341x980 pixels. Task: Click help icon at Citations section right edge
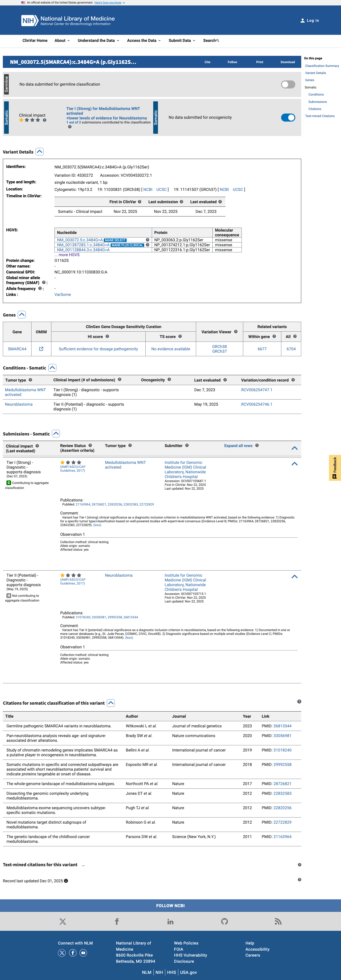tap(299, 702)
